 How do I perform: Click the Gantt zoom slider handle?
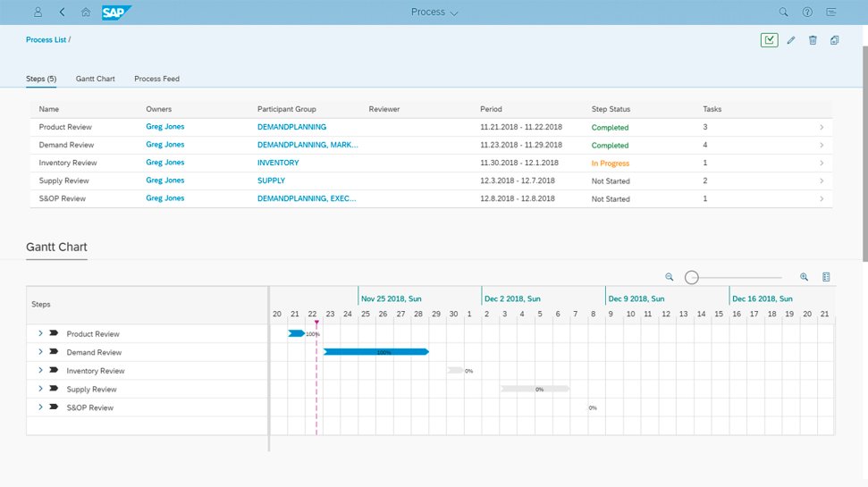[x=691, y=277]
